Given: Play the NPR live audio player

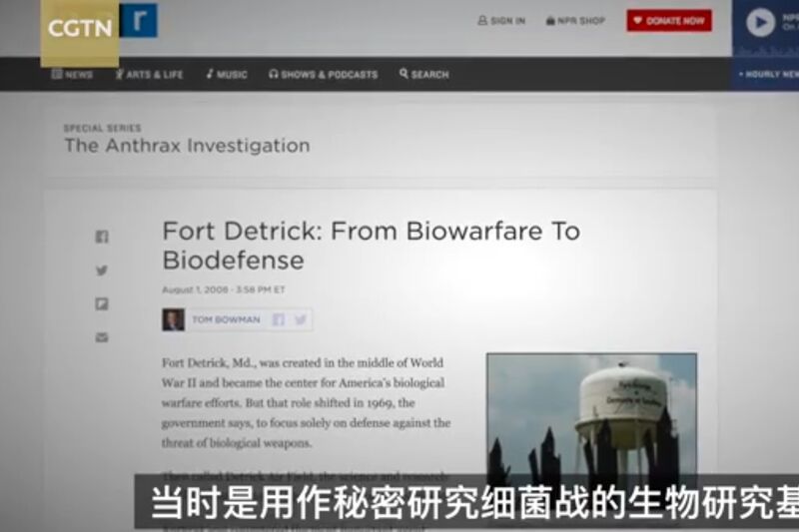Looking at the screenshot, I should click(x=760, y=22).
